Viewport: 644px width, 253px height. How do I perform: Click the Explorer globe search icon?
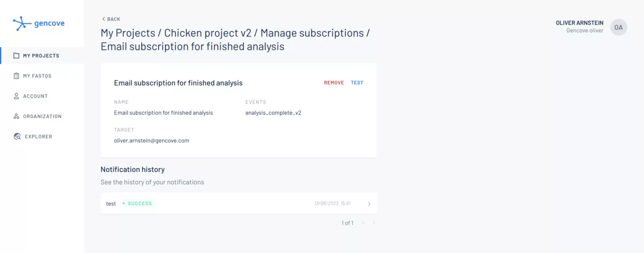17,136
